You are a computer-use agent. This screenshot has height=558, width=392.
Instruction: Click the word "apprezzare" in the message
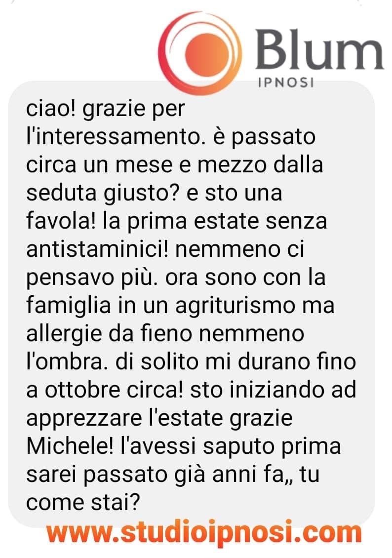click(x=84, y=419)
